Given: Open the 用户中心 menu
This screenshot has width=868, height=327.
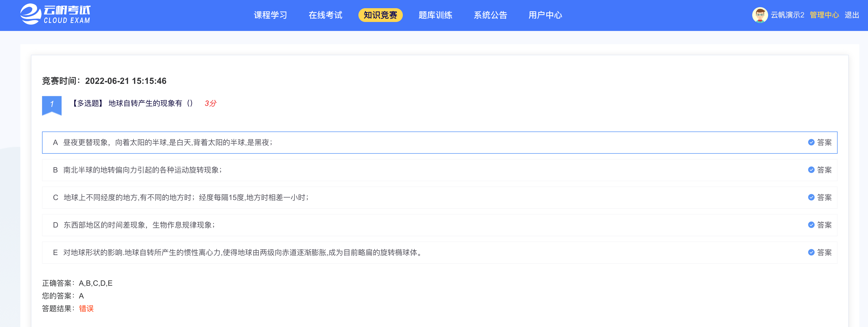Looking at the screenshot, I should pyautogui.click(x=545, y=15).
